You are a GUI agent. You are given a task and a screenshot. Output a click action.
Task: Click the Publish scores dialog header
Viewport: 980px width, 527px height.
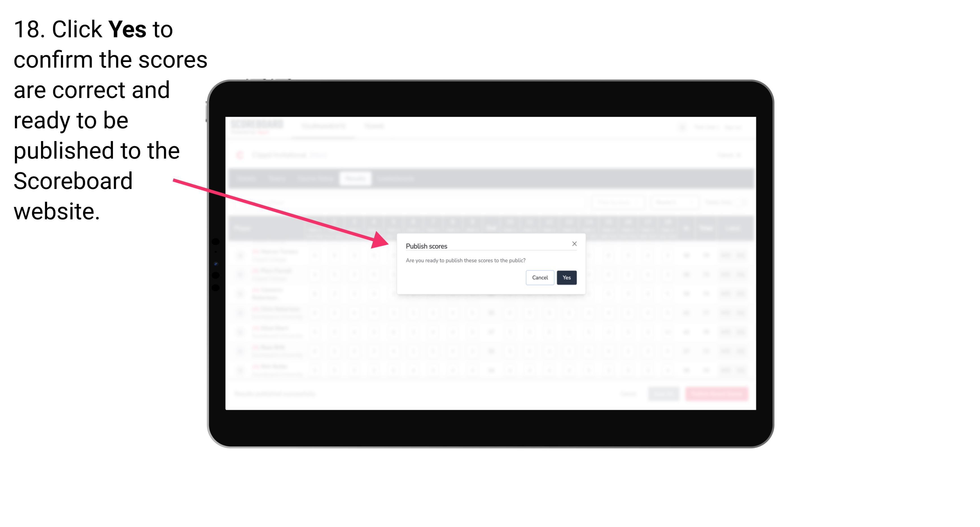point(427,245)
